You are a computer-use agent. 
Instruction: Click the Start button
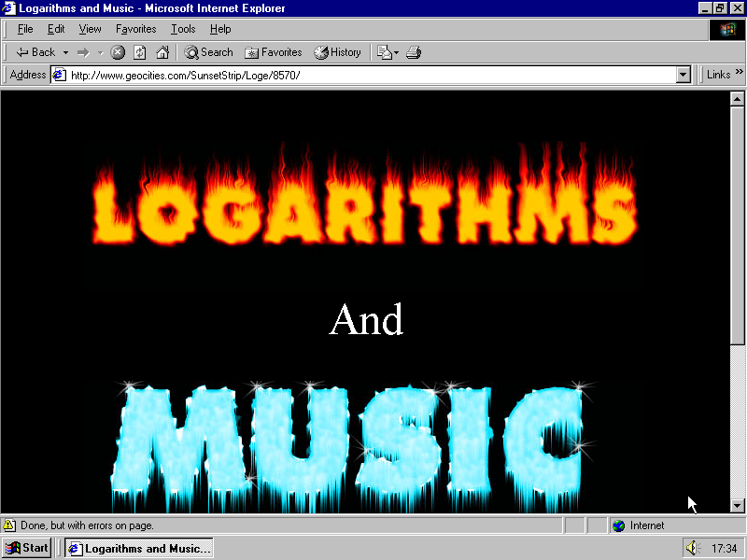(26, 548)
